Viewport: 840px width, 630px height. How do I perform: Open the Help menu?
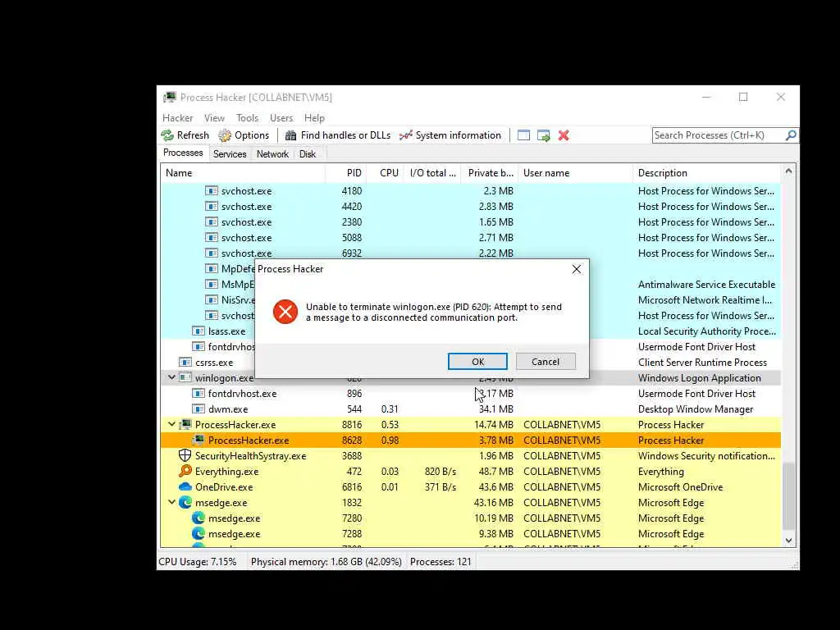tap(314, 118)
